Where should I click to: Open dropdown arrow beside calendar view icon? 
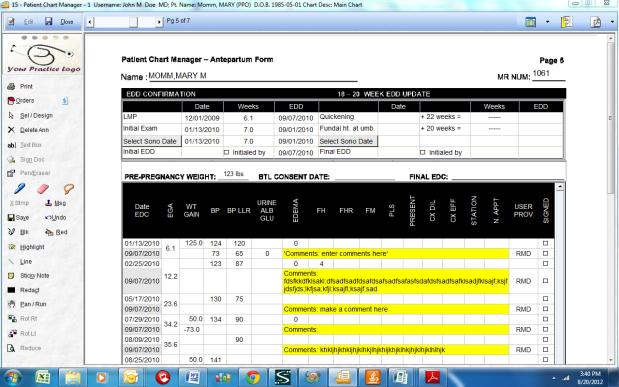tap(548, 22)
